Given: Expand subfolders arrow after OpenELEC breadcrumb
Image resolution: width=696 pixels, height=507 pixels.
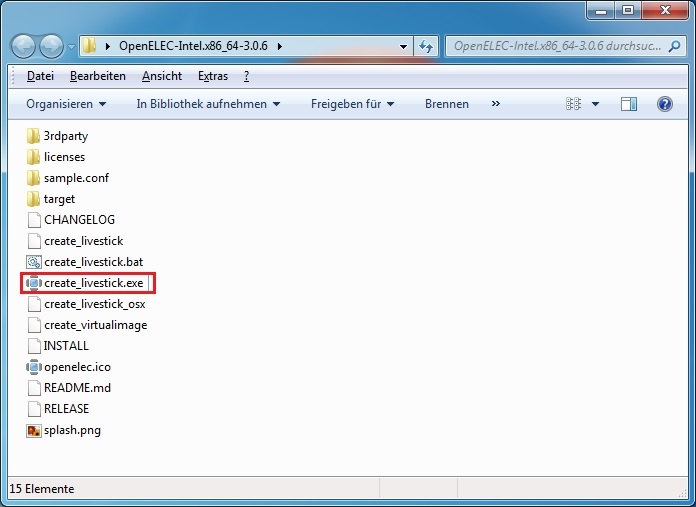Looking at the screenshot, I should pyautogui.click(x=280, y=46).
